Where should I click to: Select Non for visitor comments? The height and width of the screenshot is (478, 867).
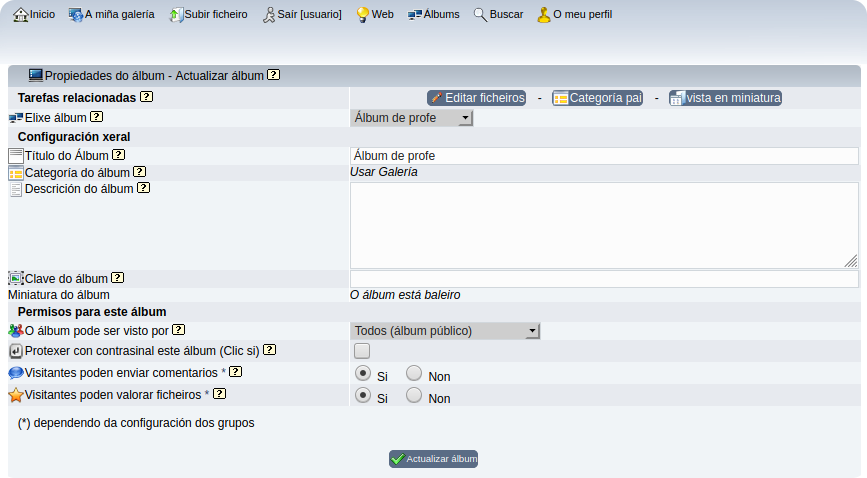point(414,373)
